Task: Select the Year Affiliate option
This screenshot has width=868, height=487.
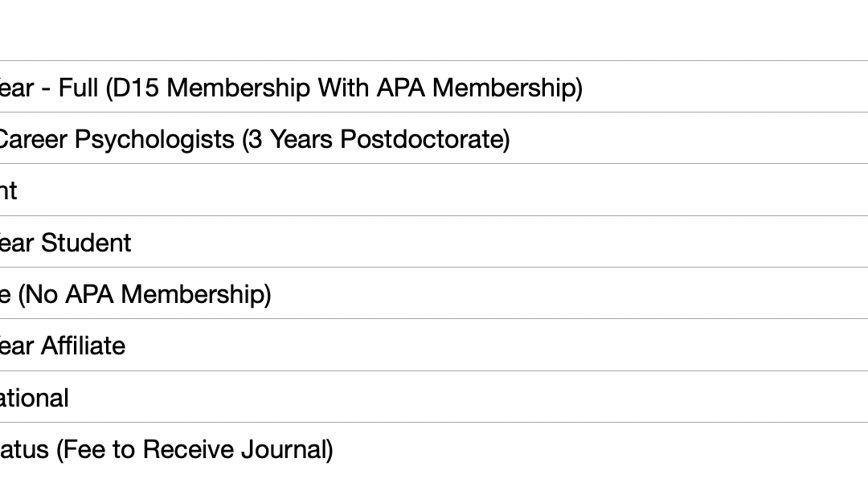Action: [x=63, y=346]
